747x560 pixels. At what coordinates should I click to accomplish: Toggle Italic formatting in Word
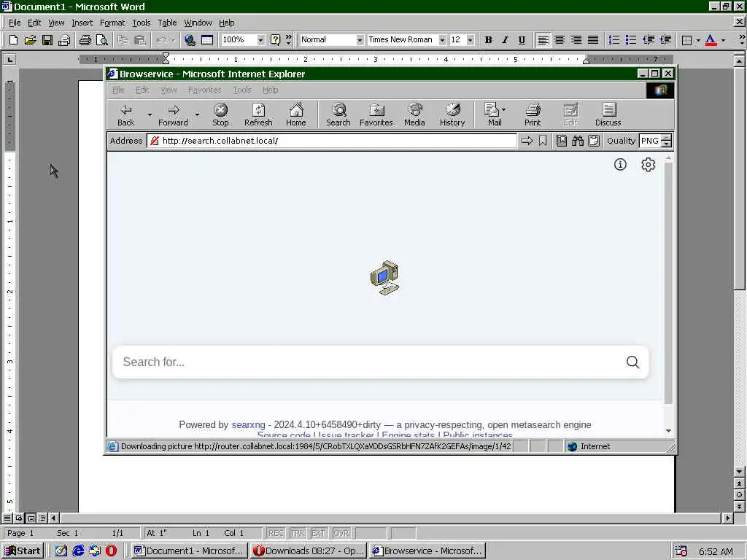[x=505, y=40]
